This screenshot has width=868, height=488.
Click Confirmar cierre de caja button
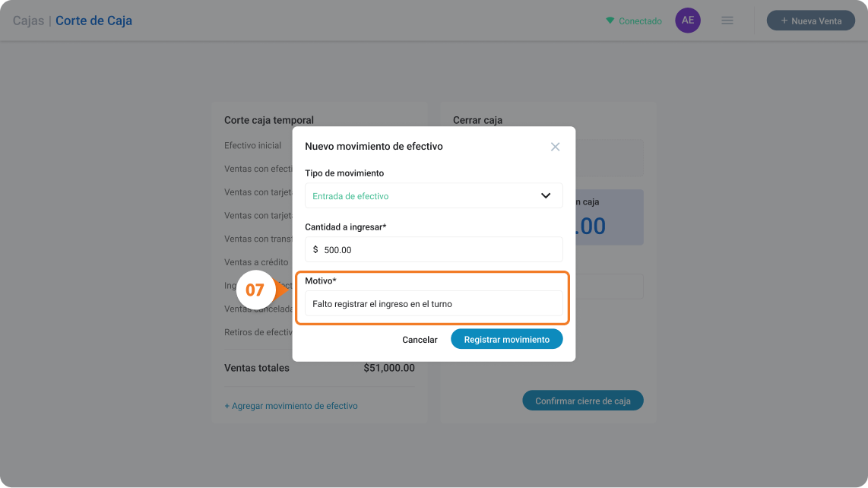(x=583, y=401)
